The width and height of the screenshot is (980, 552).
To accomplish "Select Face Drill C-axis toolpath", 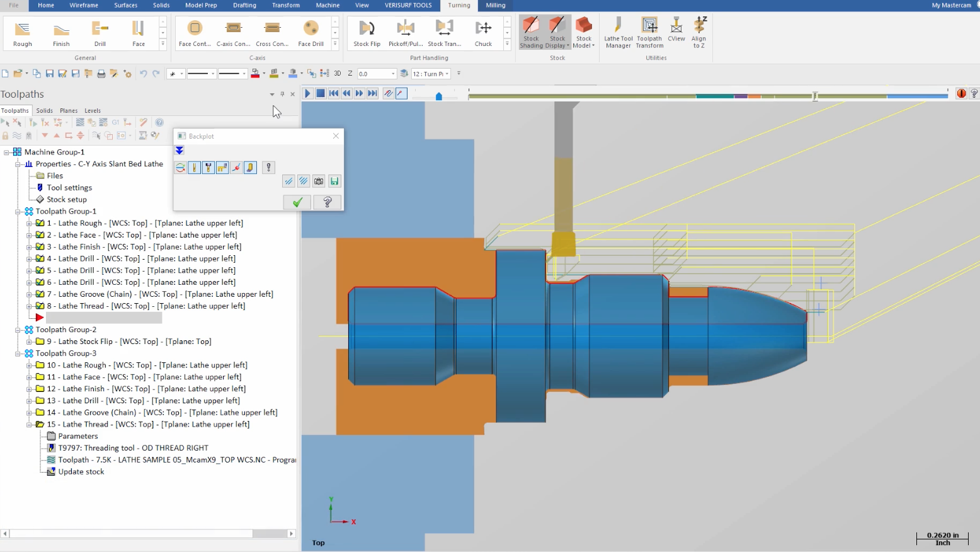I will 311,33.
